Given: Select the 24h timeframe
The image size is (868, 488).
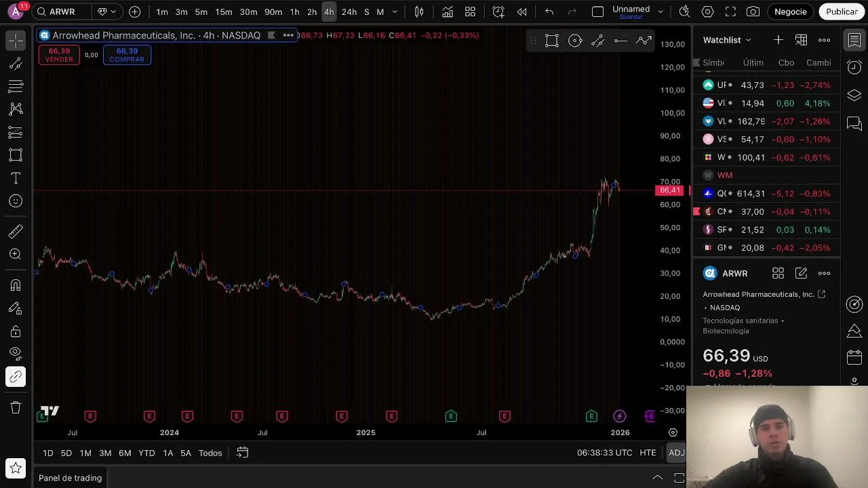Looking at the screenshot, I should point(349,12).
